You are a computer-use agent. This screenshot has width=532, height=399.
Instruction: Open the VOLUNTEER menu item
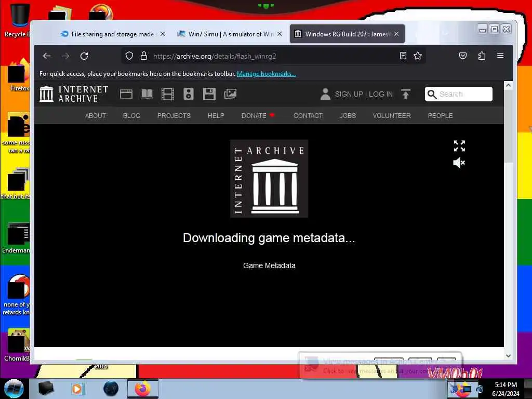tap(392, 116)
